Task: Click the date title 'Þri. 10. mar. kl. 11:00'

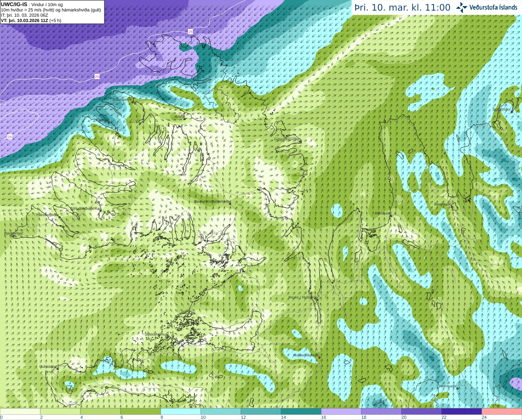Action: pyautogui.click(x=403, y=7)
